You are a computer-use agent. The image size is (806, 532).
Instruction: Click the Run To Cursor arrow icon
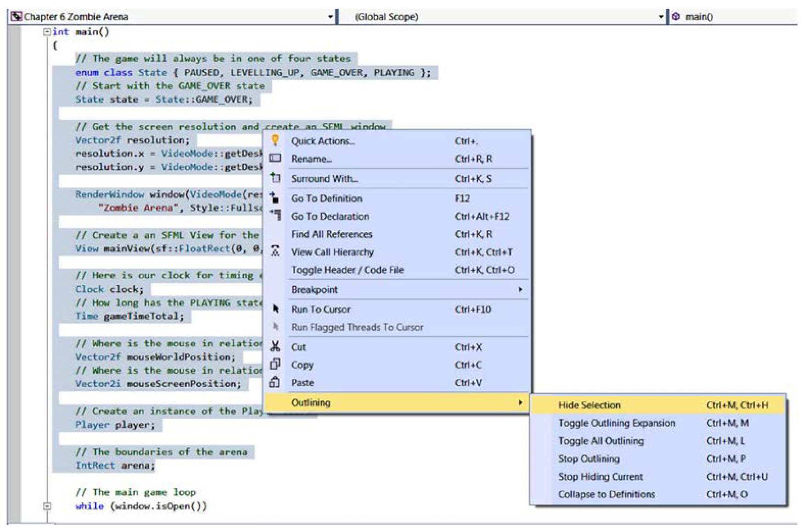(275, 309)
